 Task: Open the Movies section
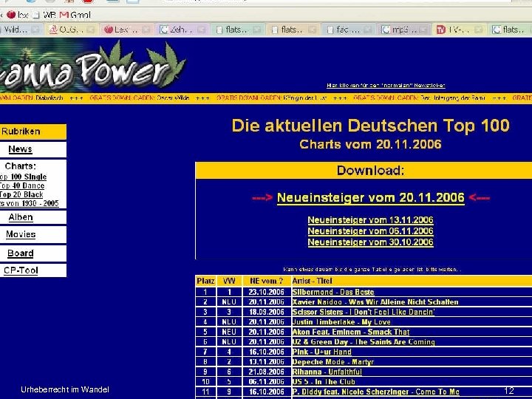21,234
